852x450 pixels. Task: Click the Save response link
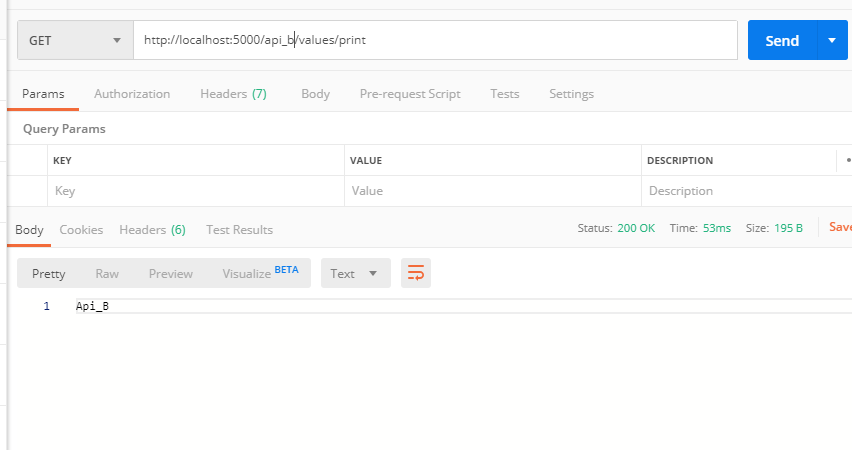coord(840,227)
